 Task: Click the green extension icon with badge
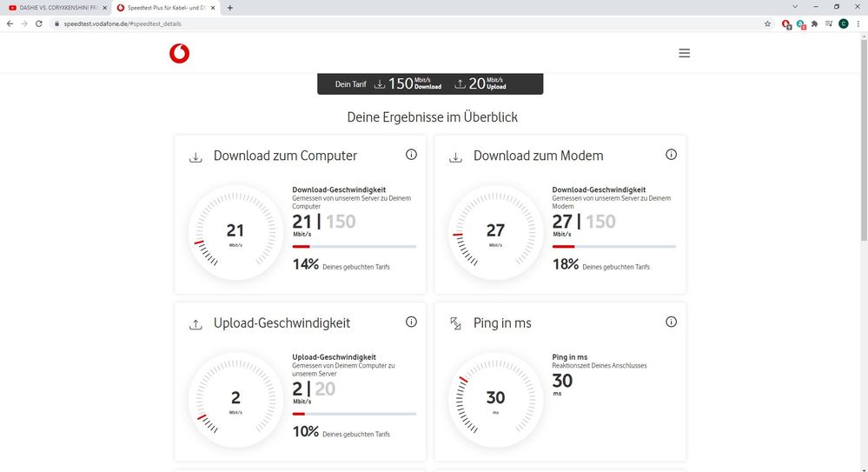800,23
